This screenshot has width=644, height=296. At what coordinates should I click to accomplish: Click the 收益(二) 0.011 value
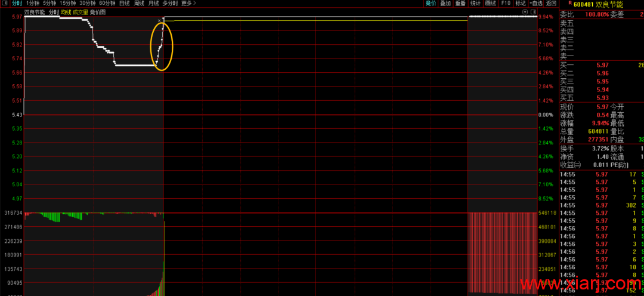click(601, 165)
